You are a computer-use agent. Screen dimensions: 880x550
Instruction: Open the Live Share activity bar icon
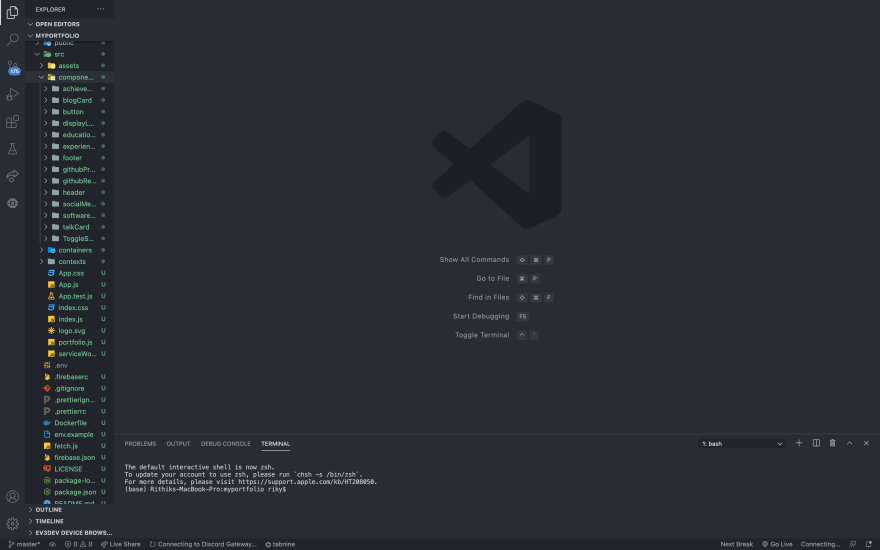[12, 176]
